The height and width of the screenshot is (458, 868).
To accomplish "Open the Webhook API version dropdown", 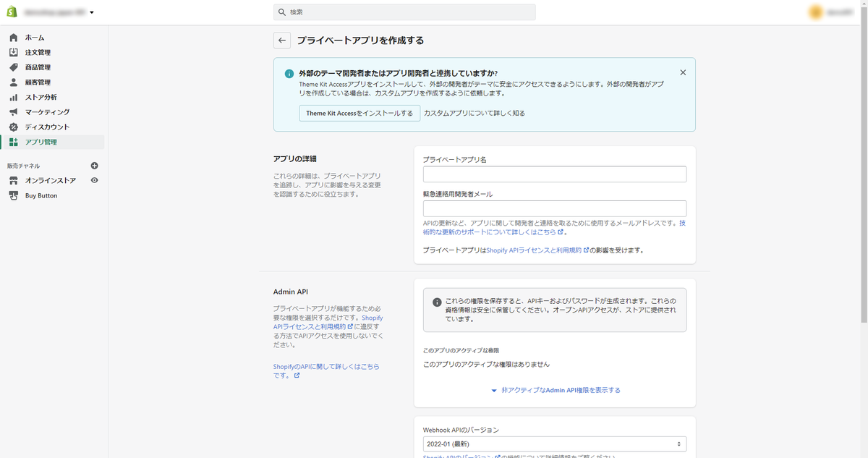I will pyautogui.click(x=555, y=444).
